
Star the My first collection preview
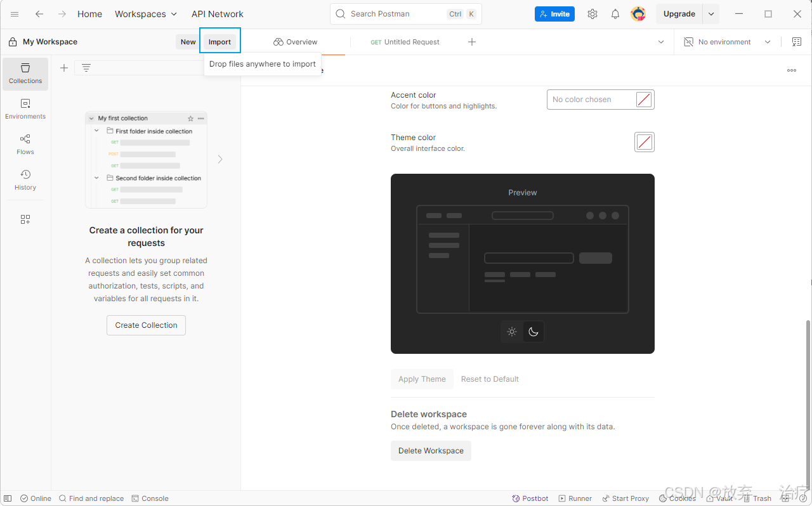point(190,119)
